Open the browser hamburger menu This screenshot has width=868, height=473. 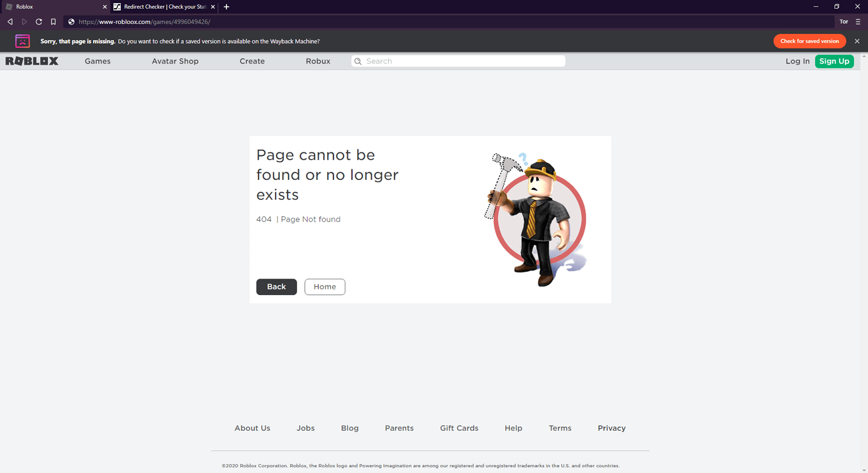(858, 21)
